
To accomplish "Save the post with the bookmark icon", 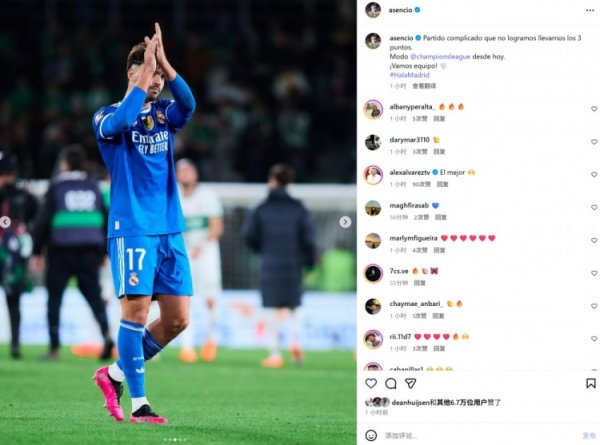I will coord(591,383).
